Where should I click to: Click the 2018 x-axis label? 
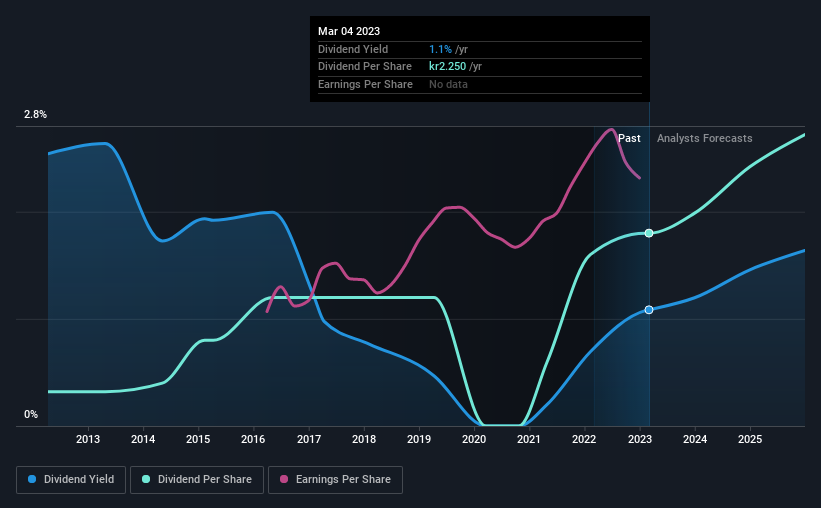coord(364,439)
